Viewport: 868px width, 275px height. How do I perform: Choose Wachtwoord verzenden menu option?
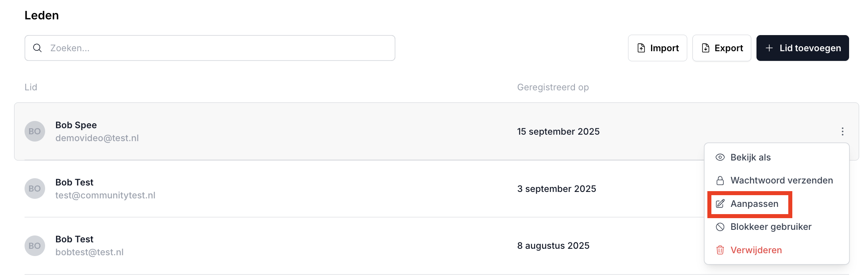(781, 180)
